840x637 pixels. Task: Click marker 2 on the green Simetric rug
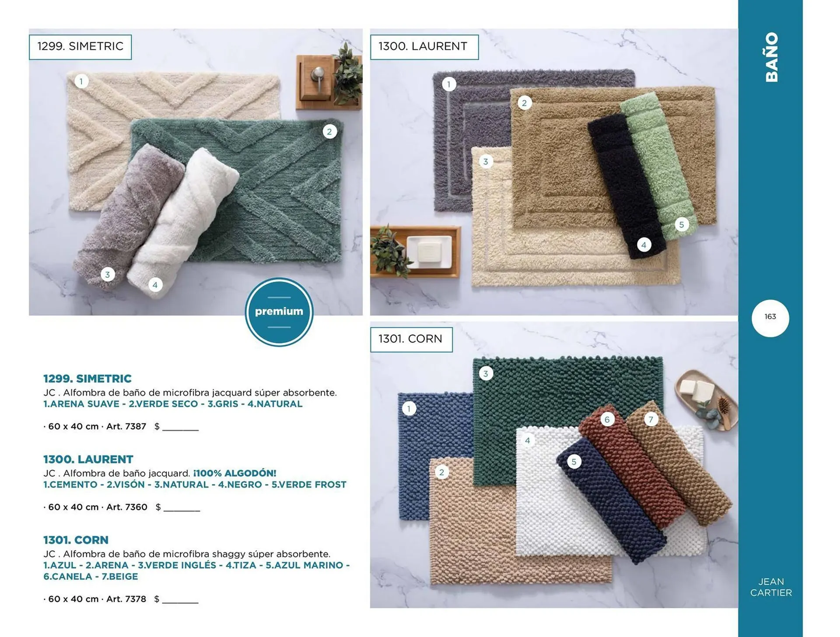(329, 132)
